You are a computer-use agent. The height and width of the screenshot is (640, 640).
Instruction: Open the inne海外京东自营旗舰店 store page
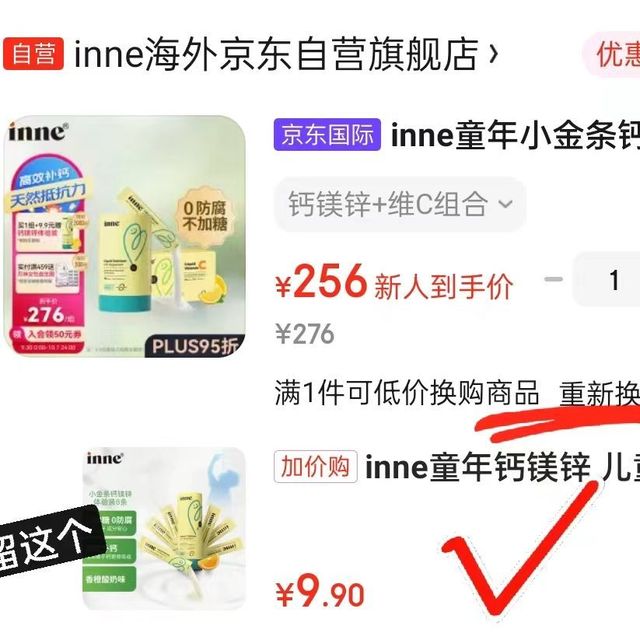276,53
